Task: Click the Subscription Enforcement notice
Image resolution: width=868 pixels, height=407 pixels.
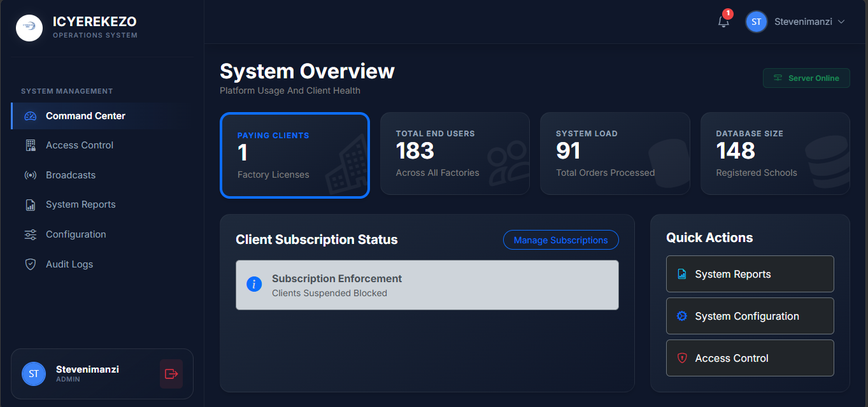Action: pyautogui.click(x=427, y=285)
